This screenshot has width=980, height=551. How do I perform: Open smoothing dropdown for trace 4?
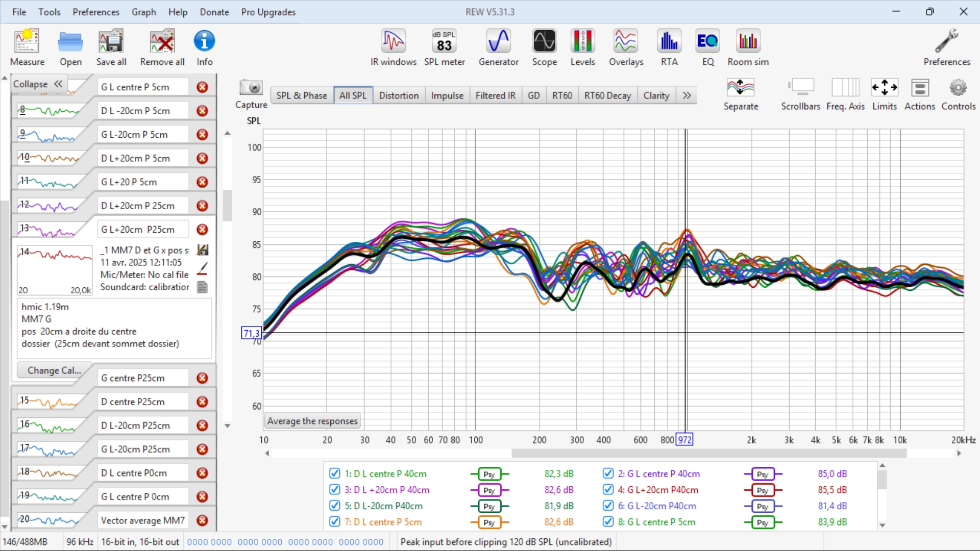[763, 490]
